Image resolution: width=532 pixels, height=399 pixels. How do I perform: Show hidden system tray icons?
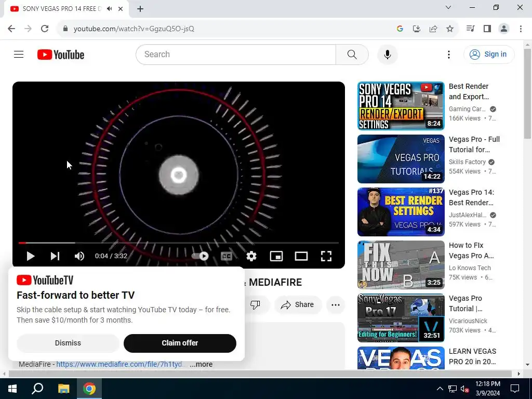pos(440,389)
